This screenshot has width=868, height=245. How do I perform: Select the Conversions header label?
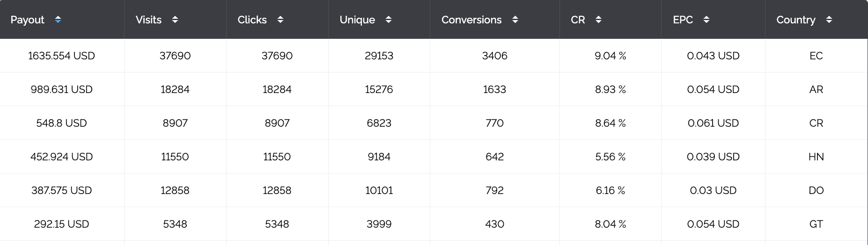click(471, 20)
